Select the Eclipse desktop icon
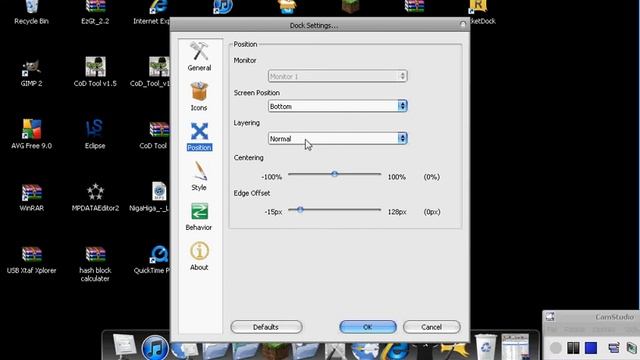640x360 pixels. (x=95, y=134)
